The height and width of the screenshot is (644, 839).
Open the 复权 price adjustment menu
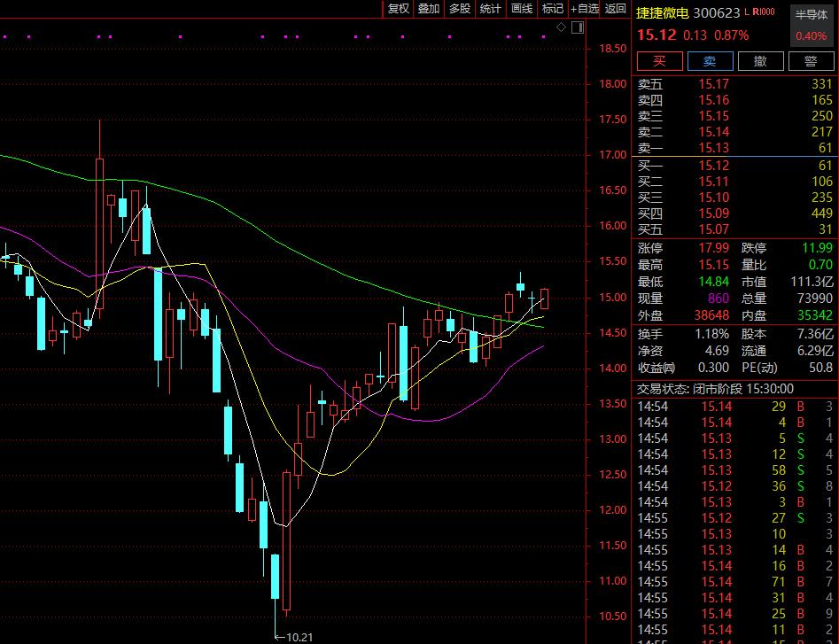tap(399, 9)
